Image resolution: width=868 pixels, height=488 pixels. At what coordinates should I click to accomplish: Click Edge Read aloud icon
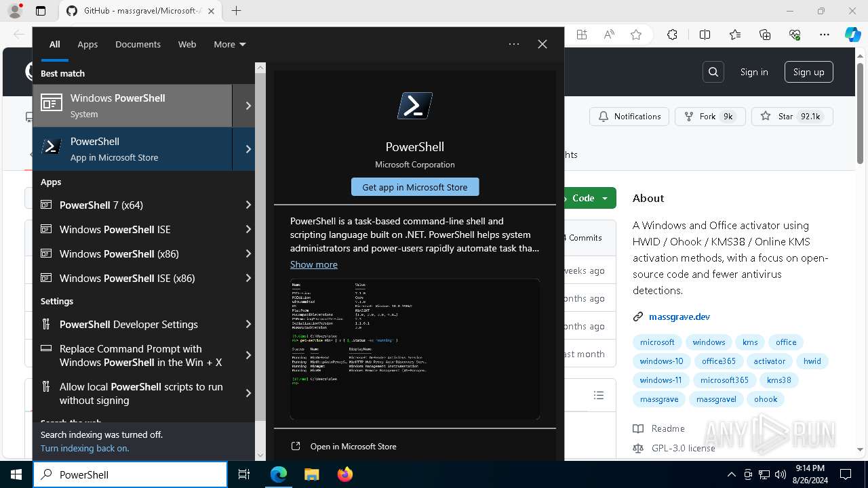pos(609,35)
